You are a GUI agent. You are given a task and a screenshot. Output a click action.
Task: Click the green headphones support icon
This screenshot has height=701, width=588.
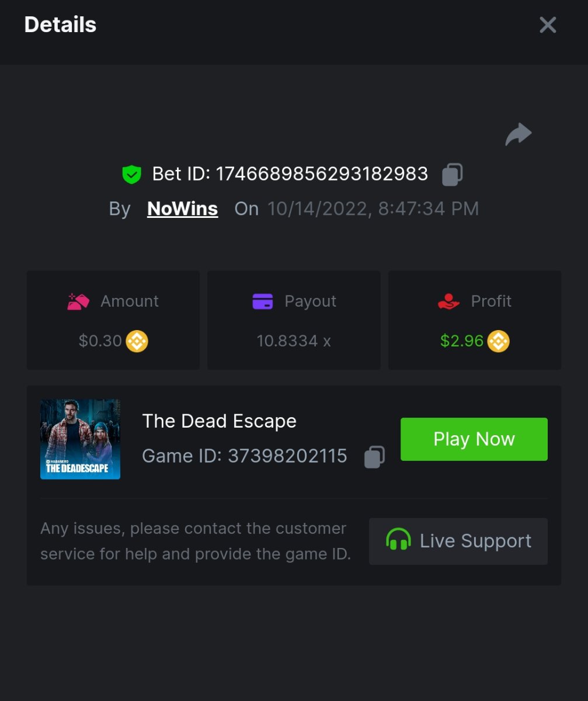point(398,540)
